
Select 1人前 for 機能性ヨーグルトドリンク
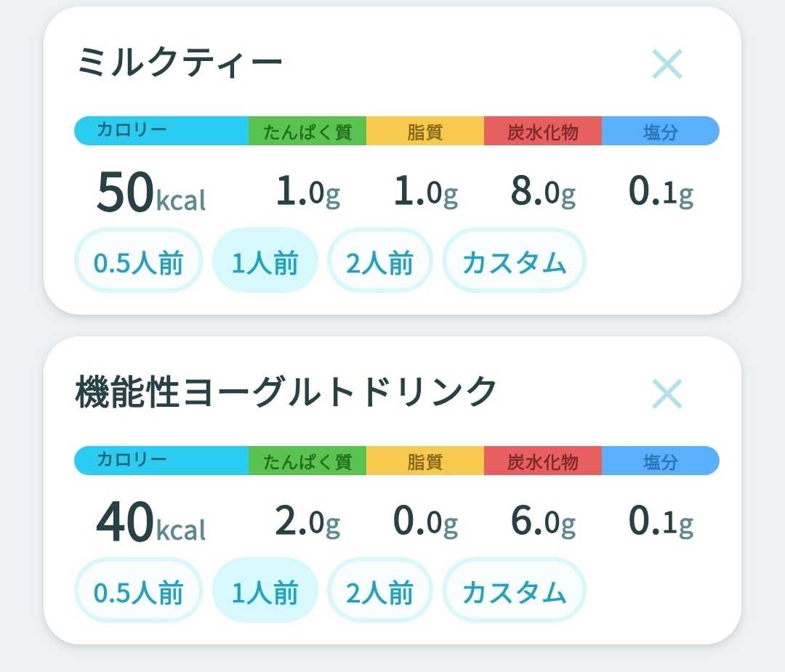pyautogui.click(x=265, y=591)
